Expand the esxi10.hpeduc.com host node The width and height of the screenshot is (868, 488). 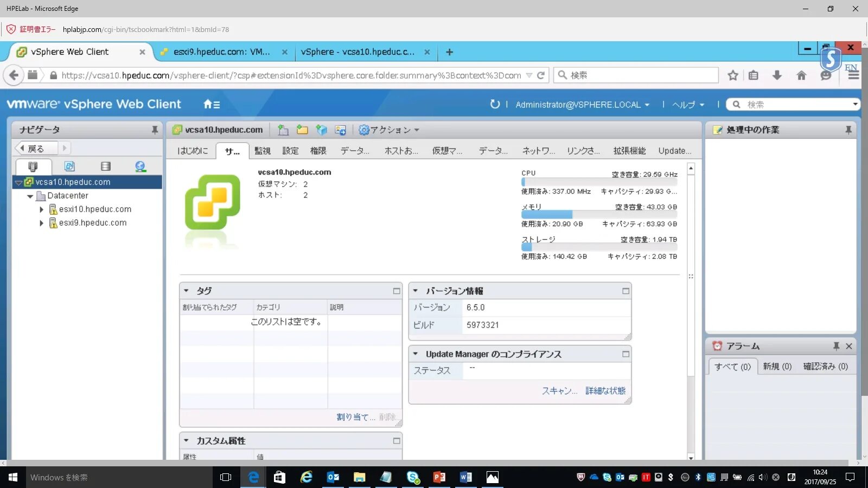pyautogui.click(x=42, y=209)
